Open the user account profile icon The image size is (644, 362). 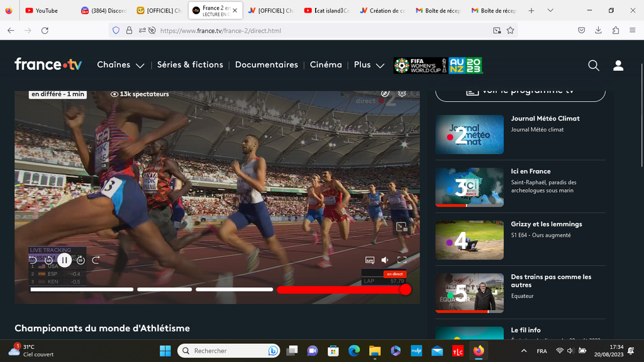[618, 65]
